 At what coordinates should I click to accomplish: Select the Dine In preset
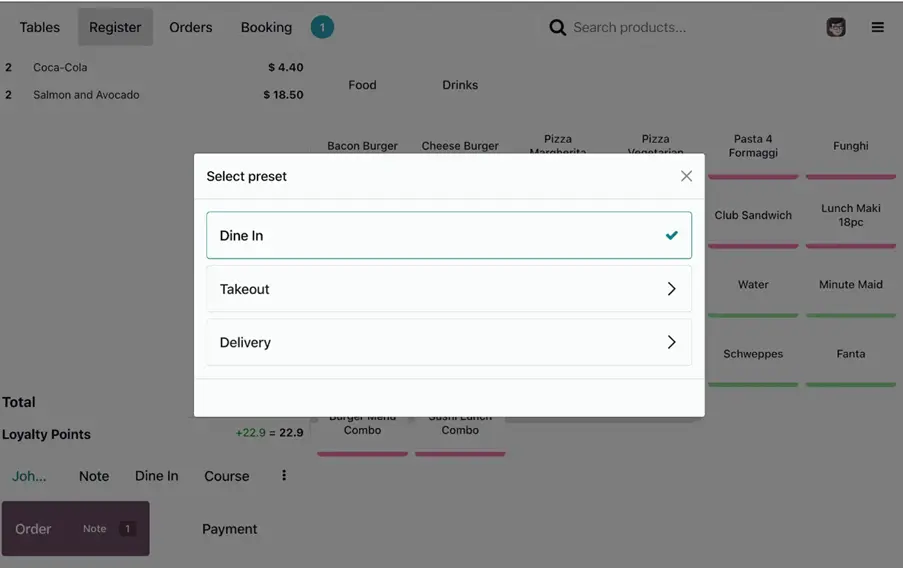pyautogui.click(x=448, y=236)
